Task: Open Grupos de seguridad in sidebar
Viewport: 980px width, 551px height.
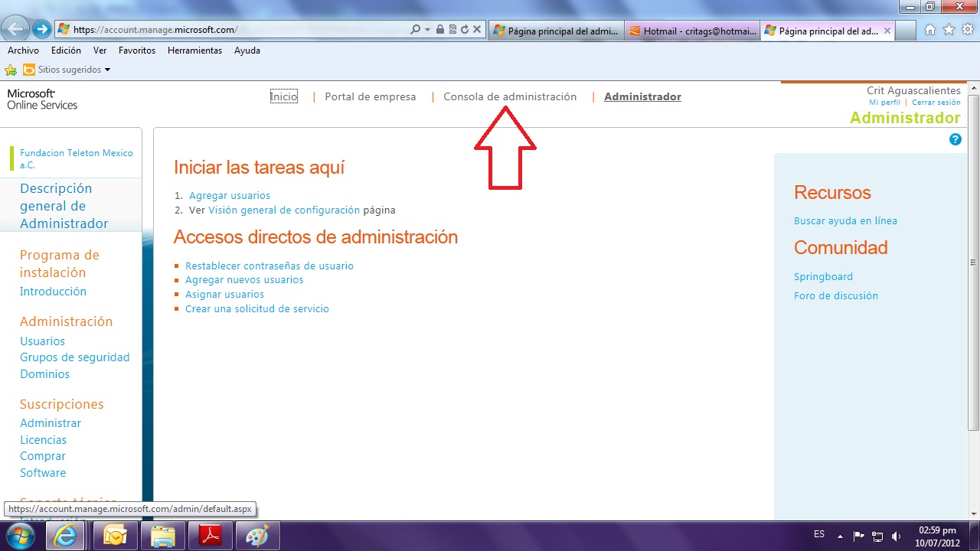Action: click(x=75, y=357)
